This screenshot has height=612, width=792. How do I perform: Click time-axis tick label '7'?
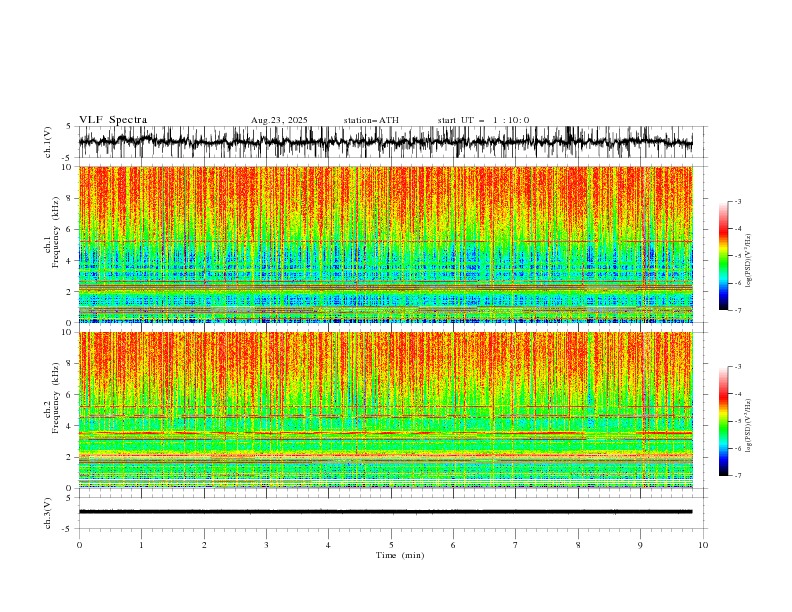[515, 545]
